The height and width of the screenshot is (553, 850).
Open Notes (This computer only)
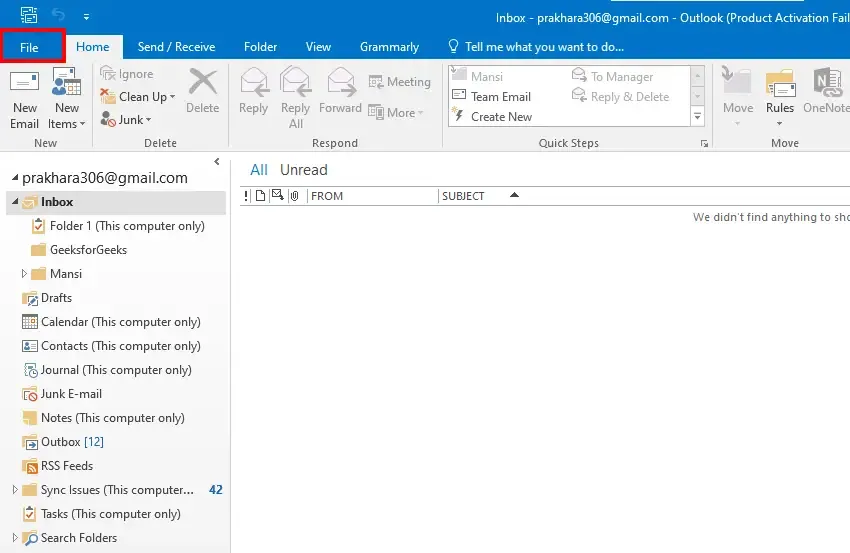click(x=103, y=418)
